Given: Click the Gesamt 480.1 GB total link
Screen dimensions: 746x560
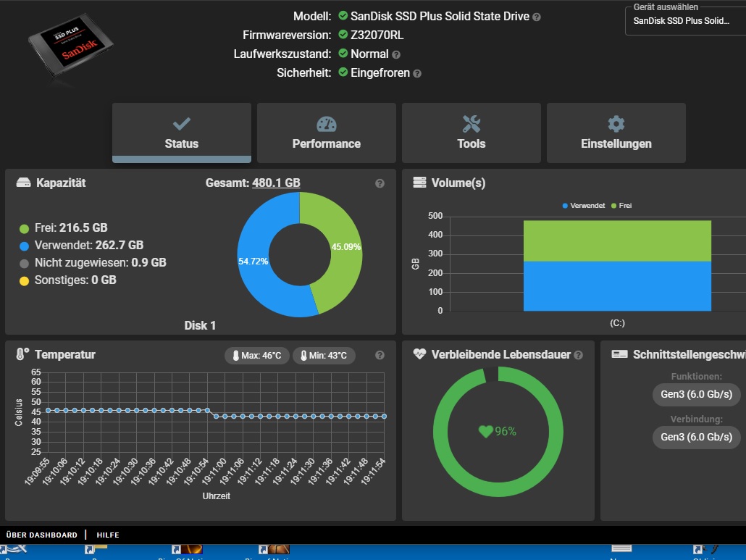Looking at the screenshot, I should coord(276,183).
